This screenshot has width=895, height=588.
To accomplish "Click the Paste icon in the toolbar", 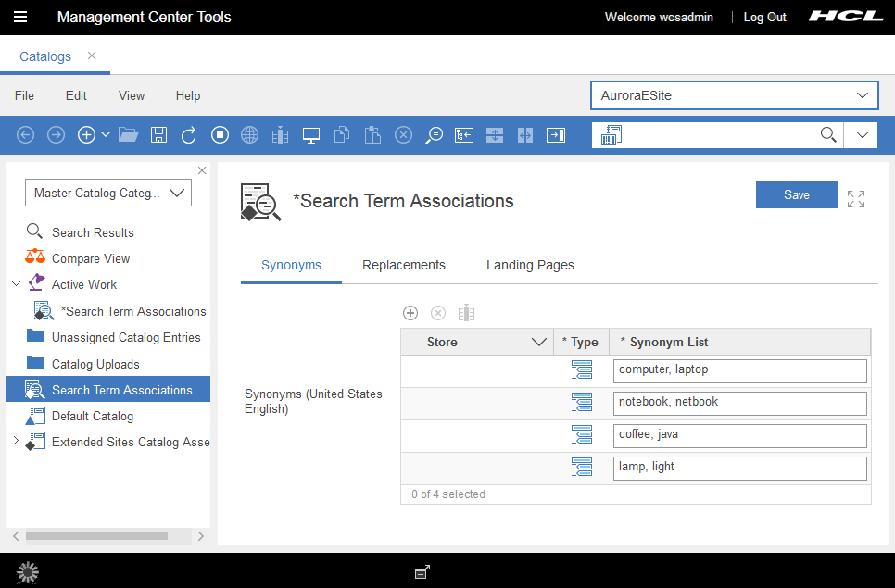I will tap(372, 134).
